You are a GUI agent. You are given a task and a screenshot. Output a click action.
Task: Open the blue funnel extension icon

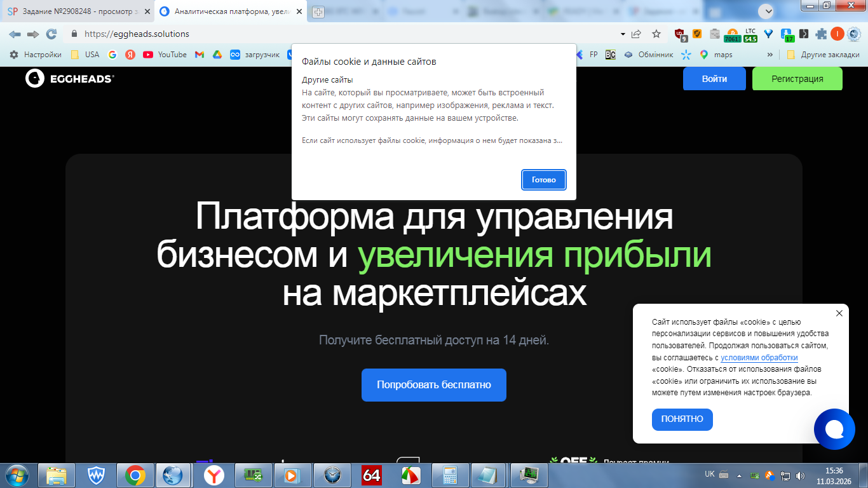(x=768, y=34)
